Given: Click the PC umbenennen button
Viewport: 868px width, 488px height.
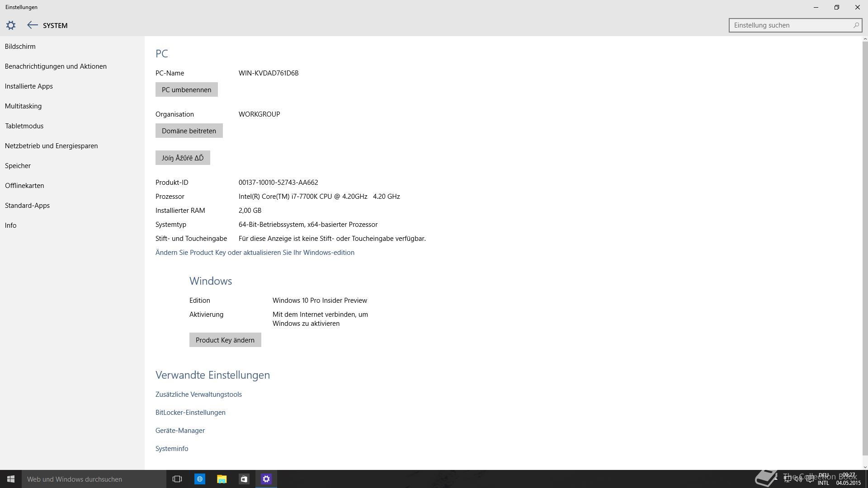Looking at the screenshot, I should (186, 89).
